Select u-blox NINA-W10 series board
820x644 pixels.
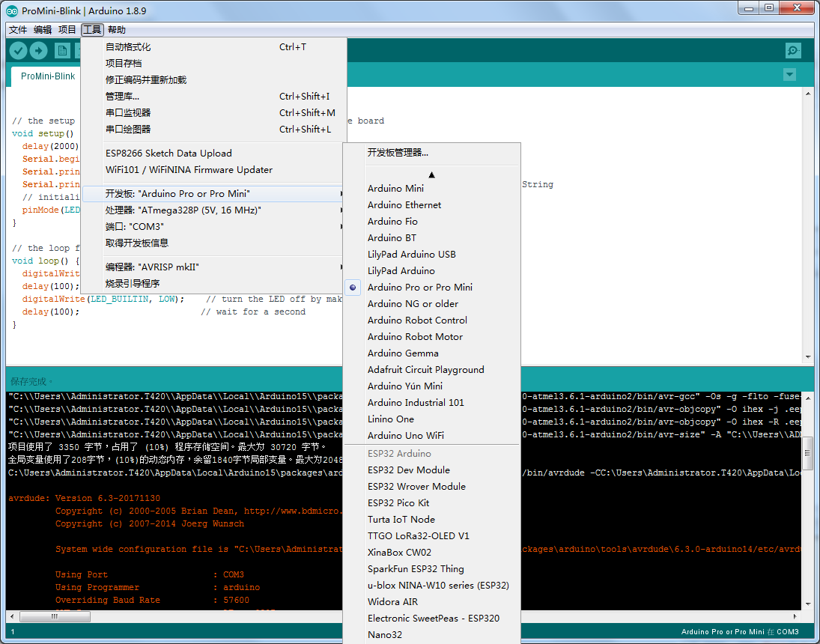432,586
